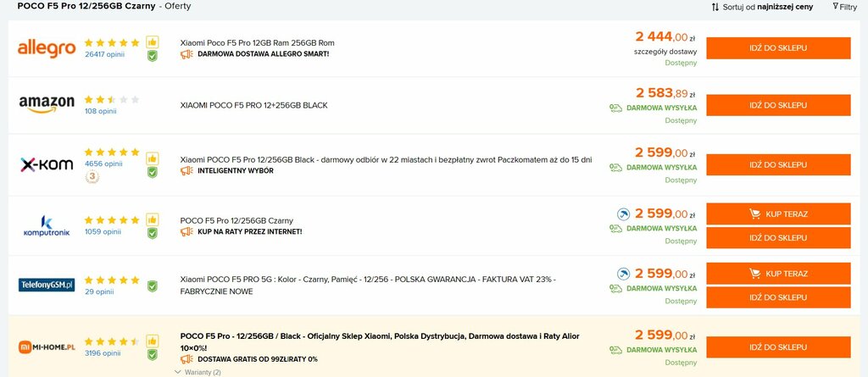Click TelefonyGSM.pl's green trusted-shop shield
This screenshot has height=377, width=868.
pos(153,286)
